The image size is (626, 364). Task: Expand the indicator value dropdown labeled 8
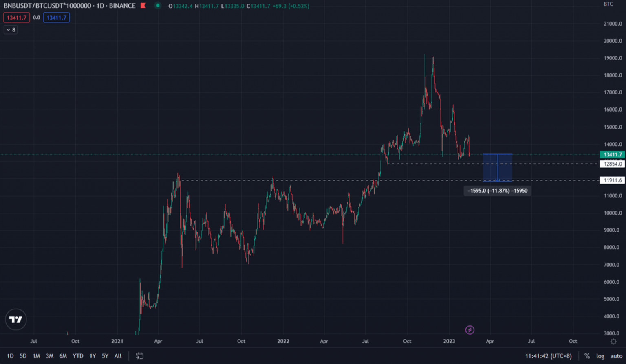click(10, 29)
